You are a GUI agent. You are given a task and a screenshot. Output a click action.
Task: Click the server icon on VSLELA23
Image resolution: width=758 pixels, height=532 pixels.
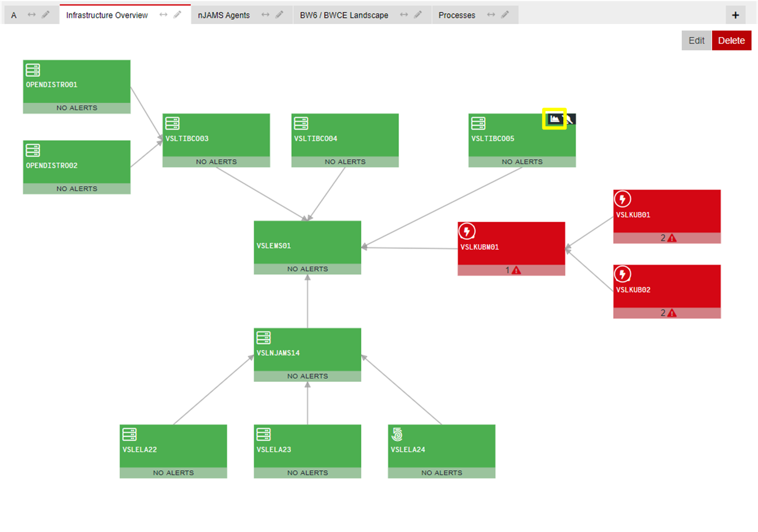[x=264, y=434]
